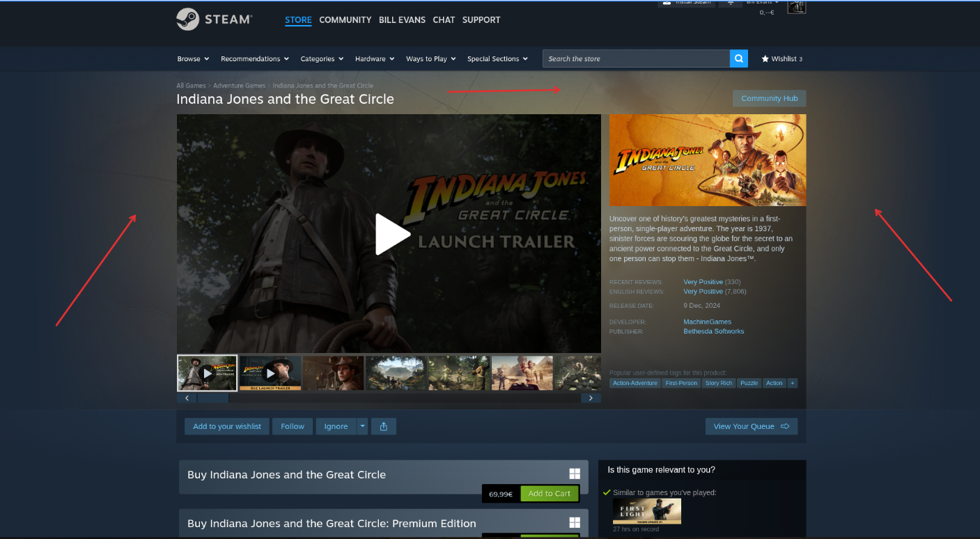Click the Ignore button
This screenshot has height=539, width=980.
point(336,426)
